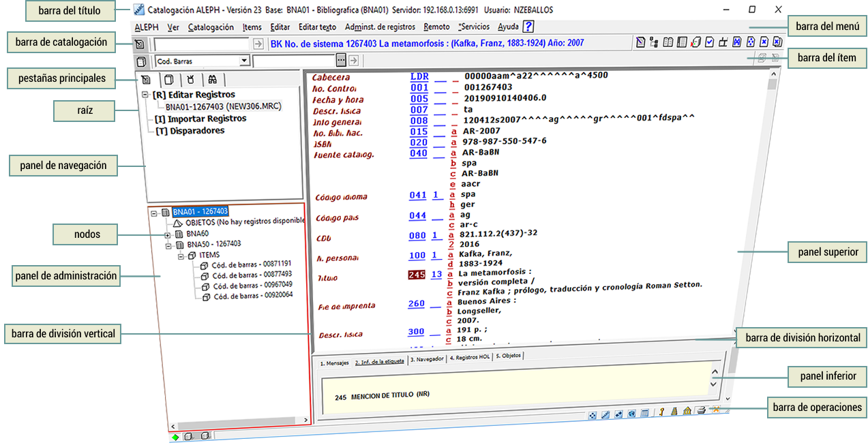Click the LDR tag link
Image resolution: width=868 pixels, height=445 pixels.
pos(419,76)
